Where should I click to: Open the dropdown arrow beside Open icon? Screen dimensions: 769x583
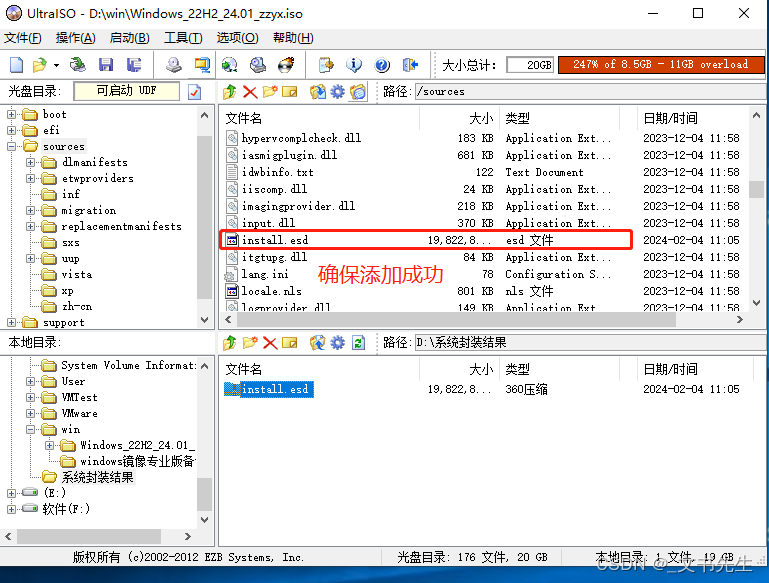[x=56, y=65]
